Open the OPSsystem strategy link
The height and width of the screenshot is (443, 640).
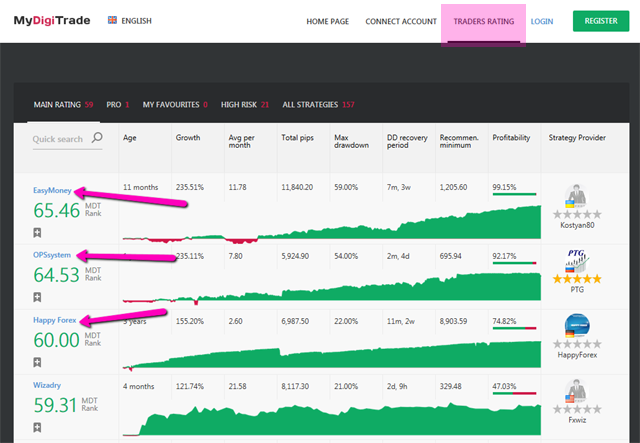pos(52,255)
